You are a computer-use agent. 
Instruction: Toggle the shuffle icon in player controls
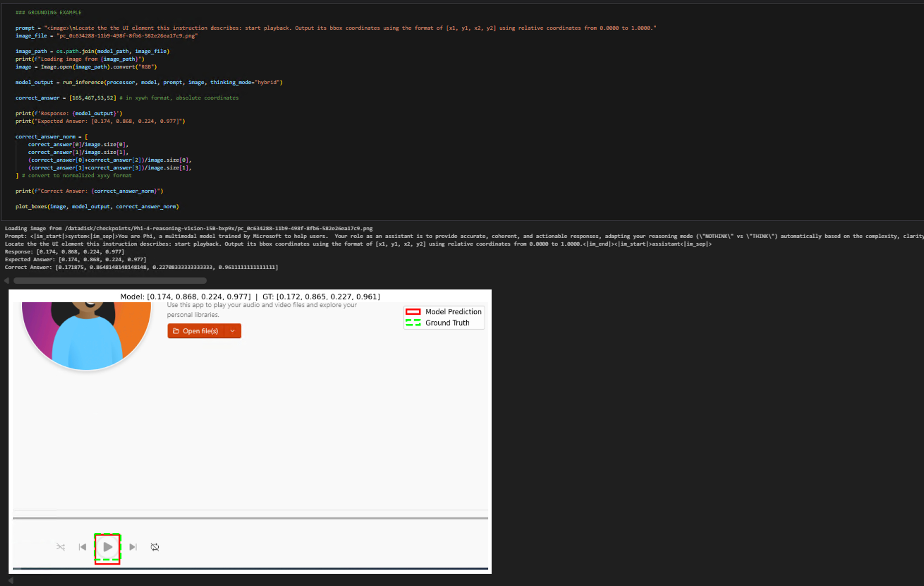point(61,547)
